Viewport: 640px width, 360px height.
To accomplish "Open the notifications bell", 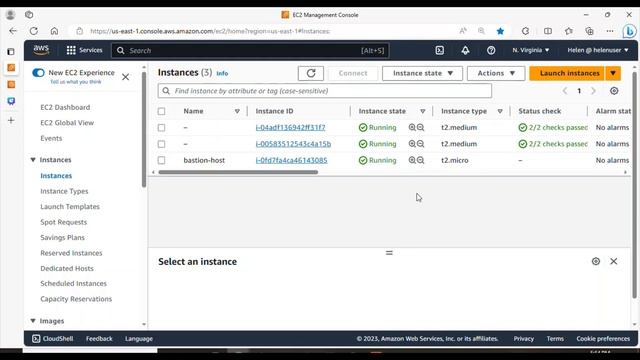I will pos(465,50).
